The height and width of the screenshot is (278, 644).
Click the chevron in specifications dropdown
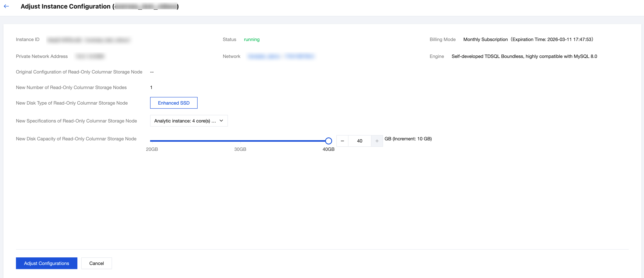tap(221, 121)
